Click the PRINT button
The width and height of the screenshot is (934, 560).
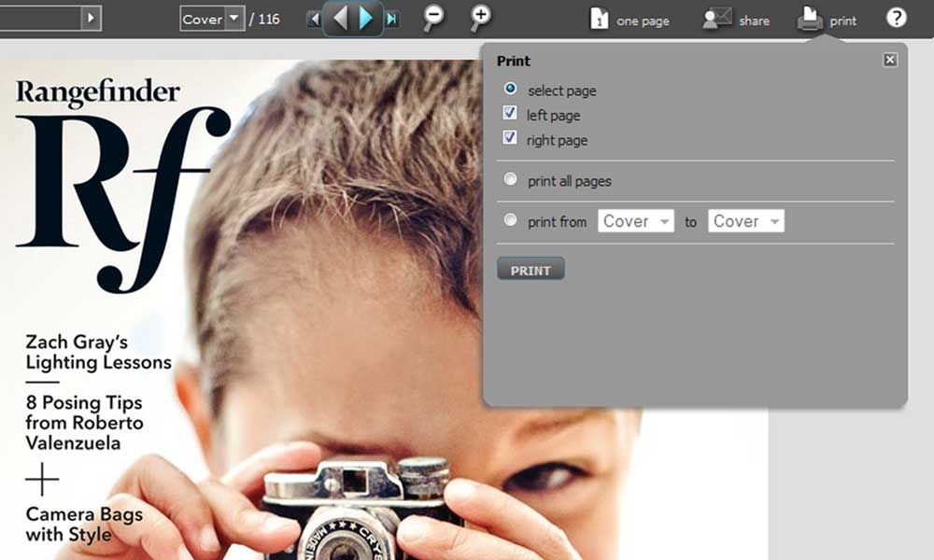(531, 269)
